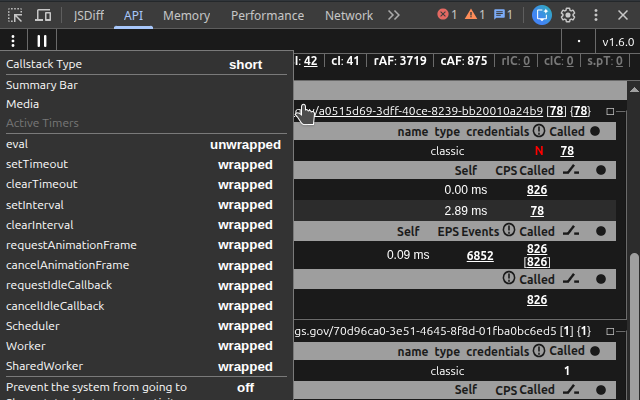640x400 pixels.
Task: Open DevTools settings gear
Action: tap(568, 16)
